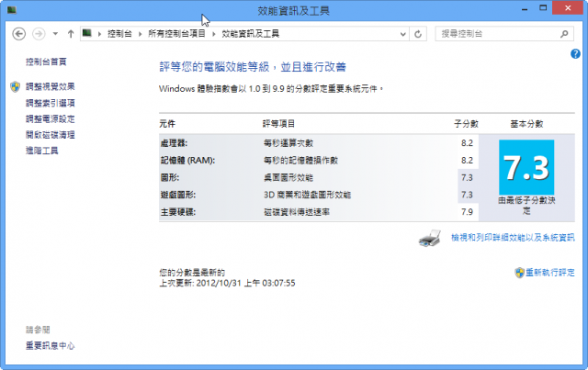
Task: Refresh the page with the refresh icon
Action: point(418,34)
